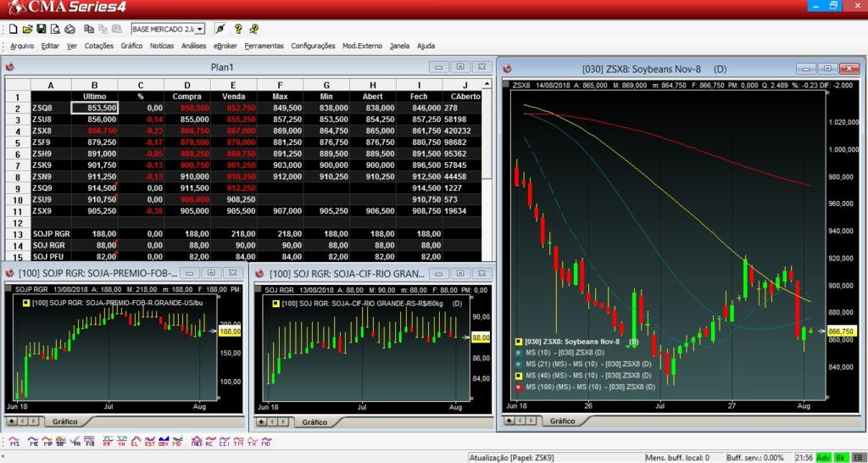Click the CCI indicator icon
The height and width of the screenshot is (463, 868).
coord(223,443)
